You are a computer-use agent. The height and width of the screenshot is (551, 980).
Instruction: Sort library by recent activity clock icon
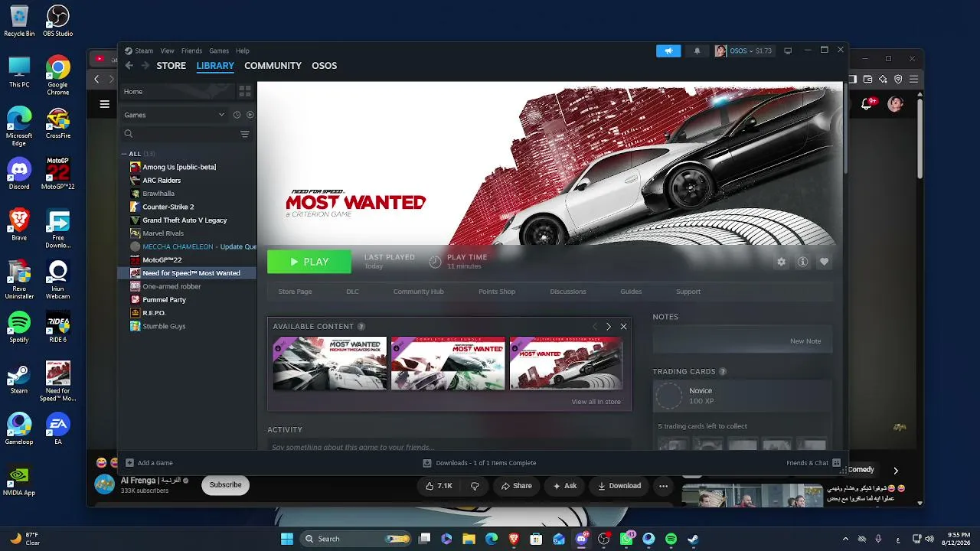pos(237,115)
